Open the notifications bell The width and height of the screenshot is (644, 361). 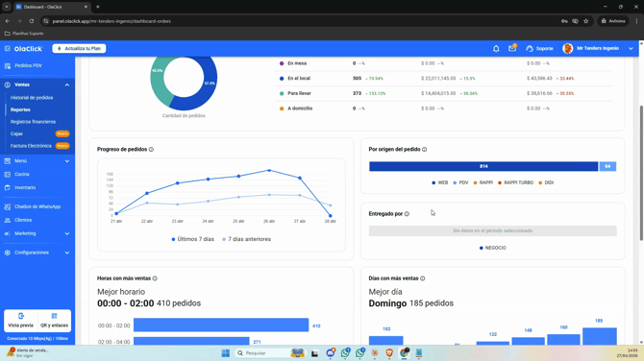click(x=496, y=48)
